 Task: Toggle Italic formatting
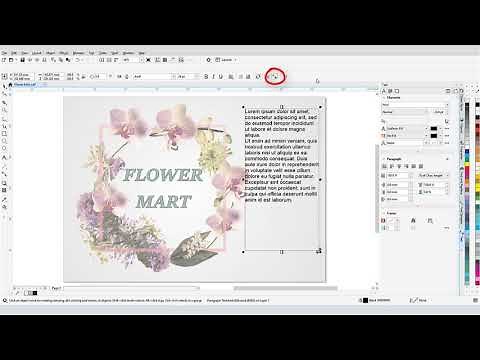(213, 77)
